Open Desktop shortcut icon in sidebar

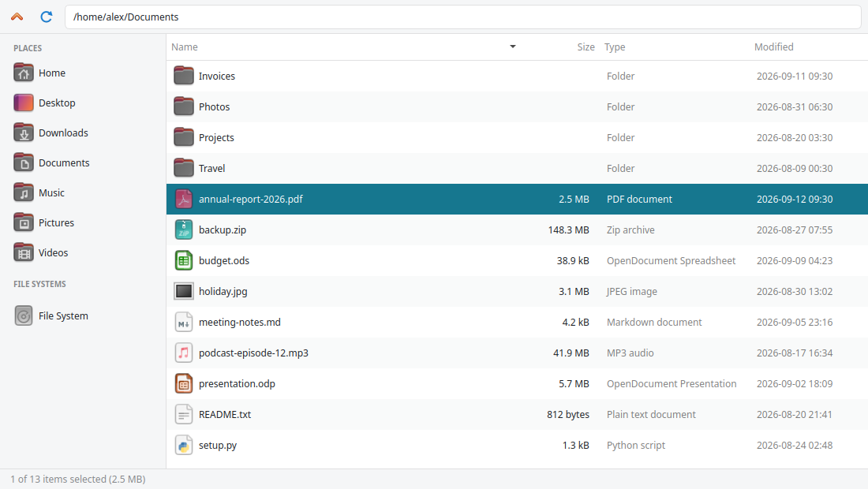23,103
